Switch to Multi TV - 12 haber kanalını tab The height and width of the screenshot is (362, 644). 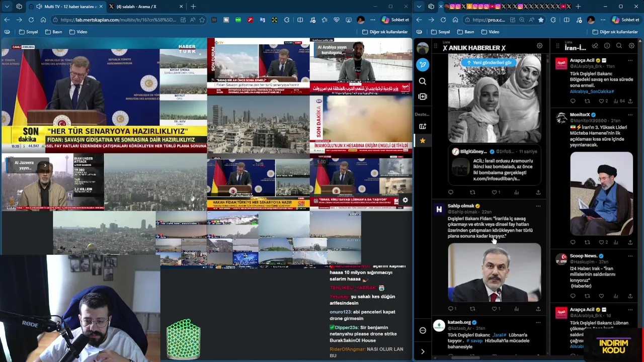pos(65,7)
